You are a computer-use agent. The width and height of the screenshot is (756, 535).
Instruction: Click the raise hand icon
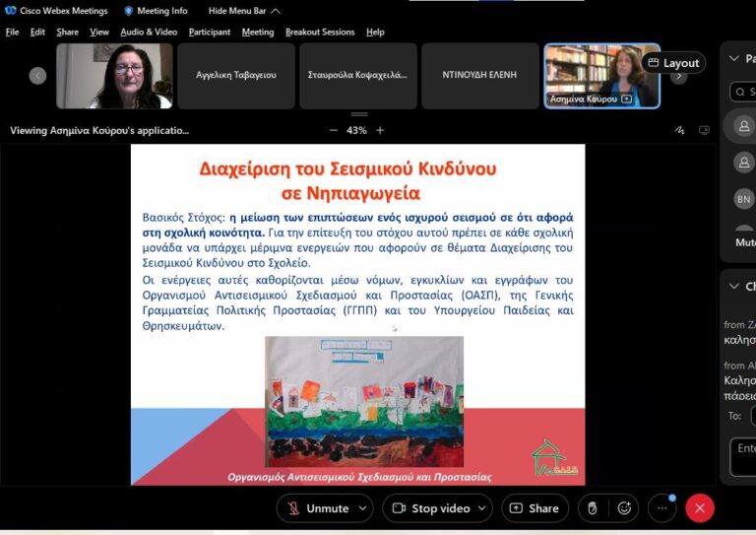click(592, 508)
